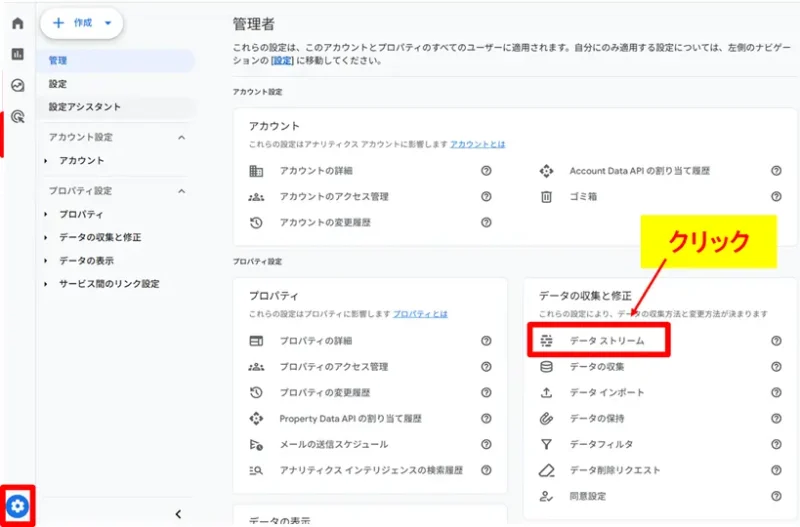800x527 pixels.
Task: Open the プロパティとは link
Action: pyautogui.click(x=420, y=314)
